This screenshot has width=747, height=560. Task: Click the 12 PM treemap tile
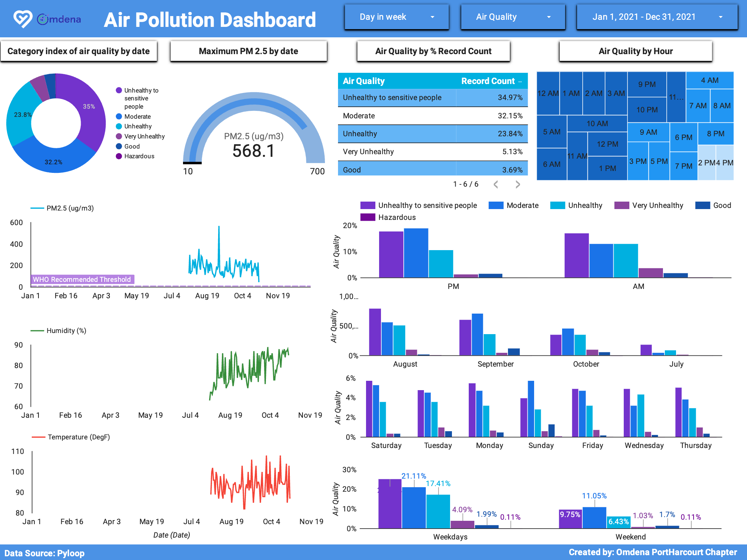608,144
